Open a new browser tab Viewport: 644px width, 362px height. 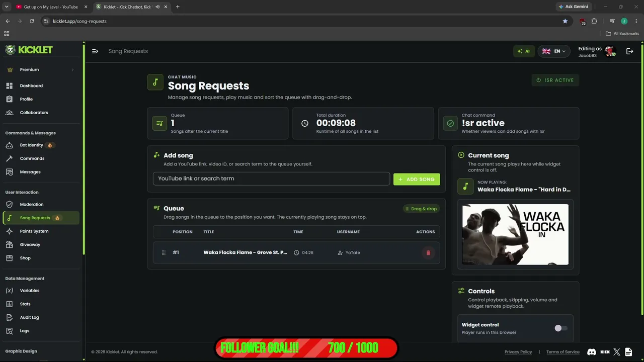[x=178, y=7]
